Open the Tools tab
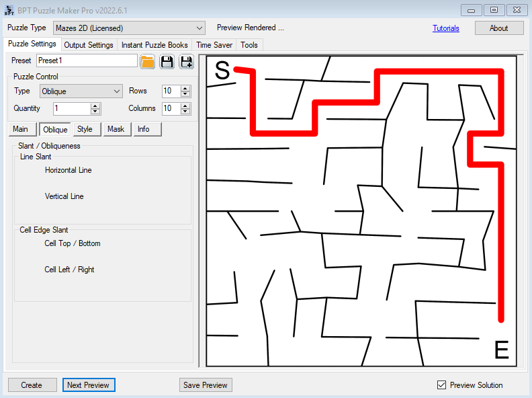532x398 pixels. point(249,45)
